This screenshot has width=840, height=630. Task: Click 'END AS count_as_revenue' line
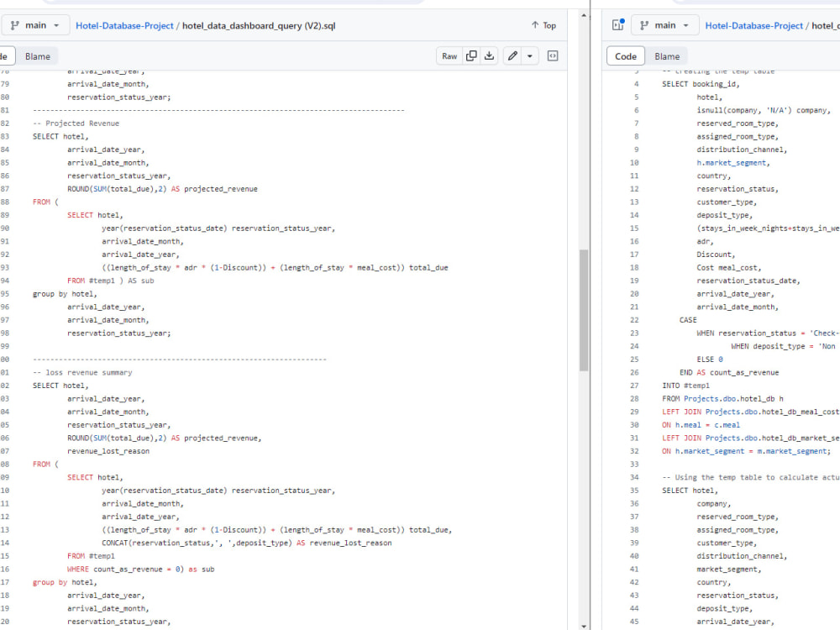coord(729,372)
